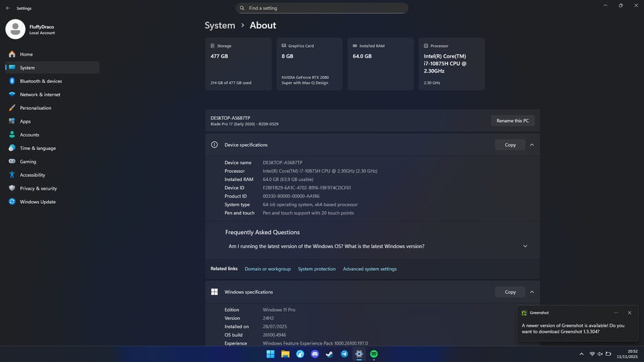Select the Product ID value 00330-80000-00000-AA186
The image size is (644, 362).
[x=291, y=196]
